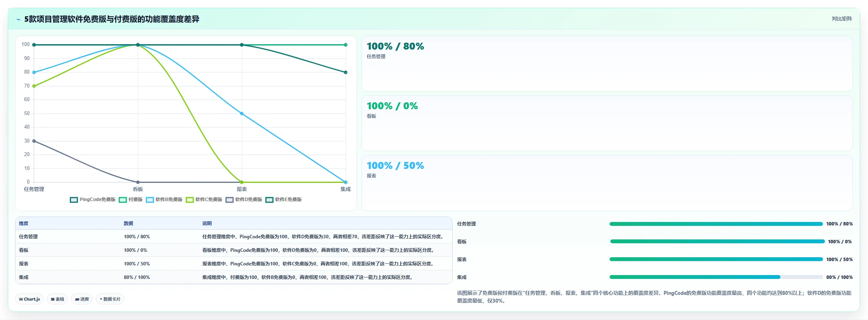Click the 集成 progress bar
868x320 pixels.
[716, 277]
